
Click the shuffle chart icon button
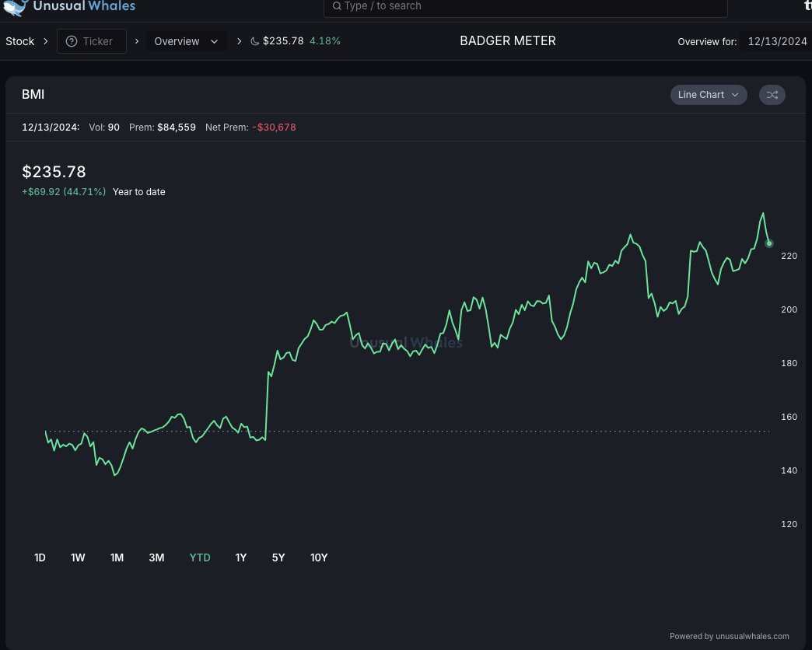coord(772,95)
